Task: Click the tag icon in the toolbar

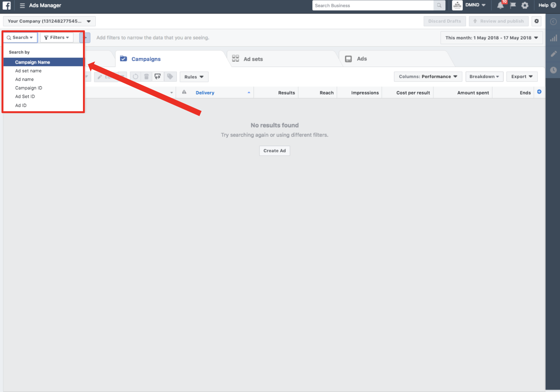Action: pos(170,77)
